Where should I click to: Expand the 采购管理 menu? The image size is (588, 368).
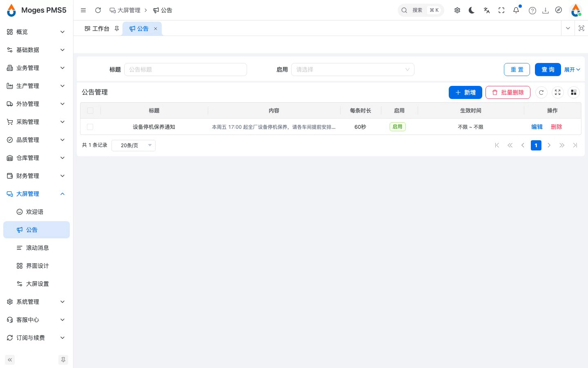point(36,122)
